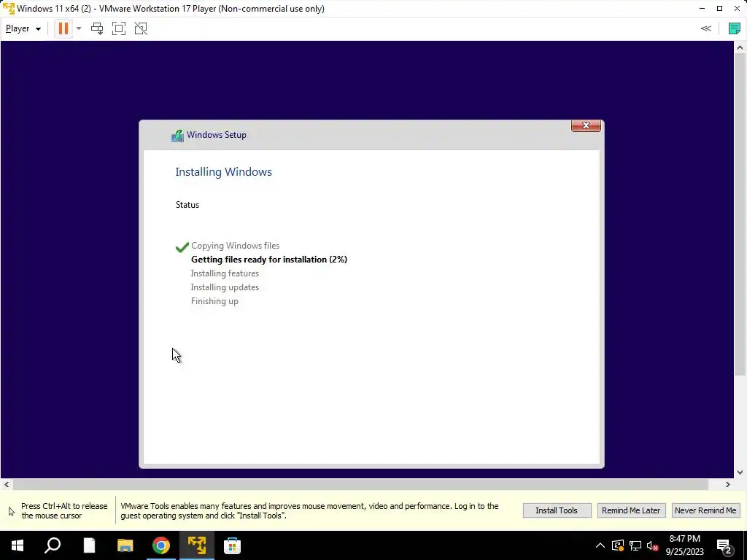The image size is (747, 560).
Task: Click the horizontal scrollbar thumb
Action: (x=360, y=484)
